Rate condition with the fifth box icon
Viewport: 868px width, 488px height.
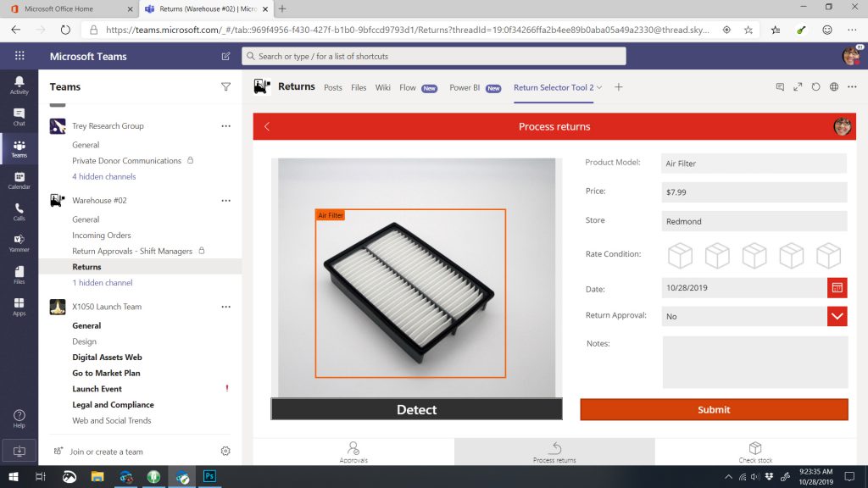828,255
